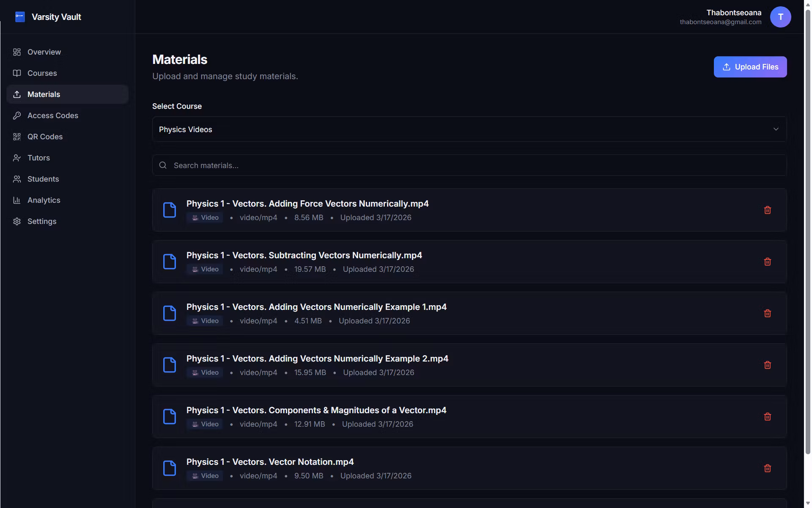Open the Overview page
The height and width of the screenshot is (508, 812).
pyautogui.click(x=68, y=52)
